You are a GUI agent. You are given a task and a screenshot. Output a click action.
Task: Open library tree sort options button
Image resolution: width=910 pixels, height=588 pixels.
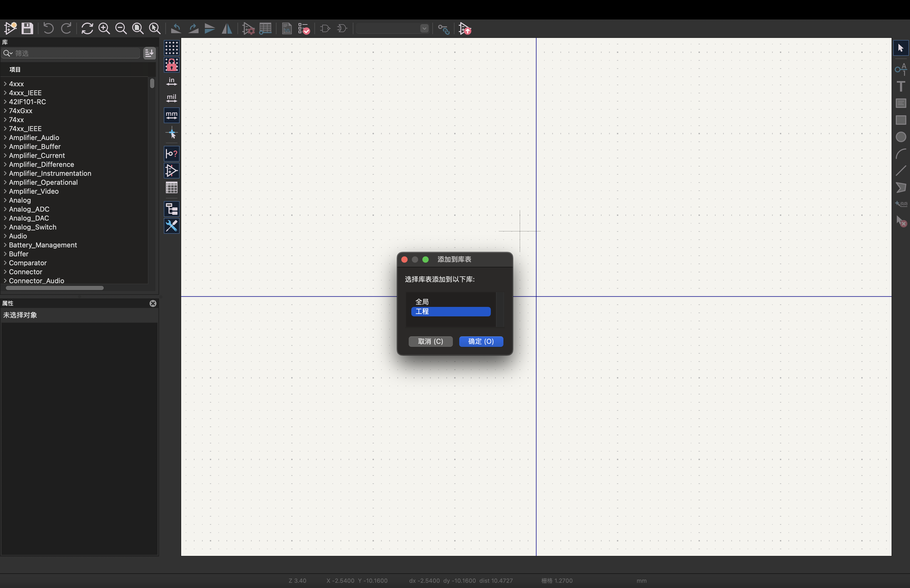[149, 53]
